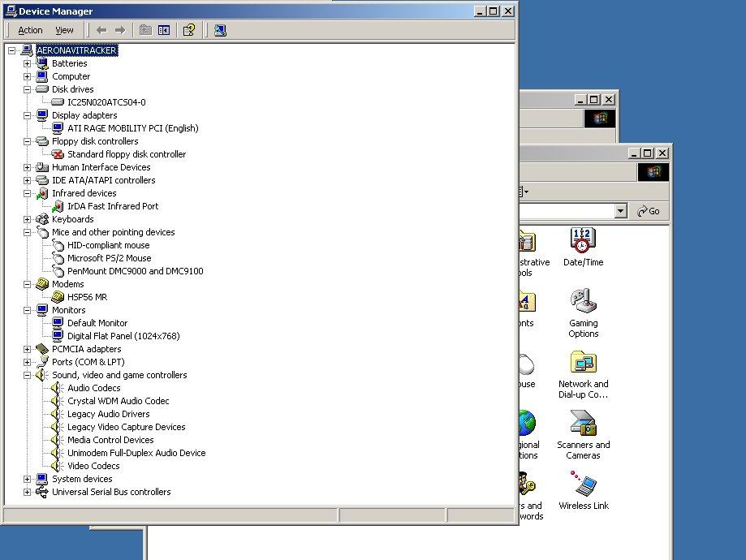Open Network and Dial-up Connections icon
746x560 pixels.
pos(583,373)
